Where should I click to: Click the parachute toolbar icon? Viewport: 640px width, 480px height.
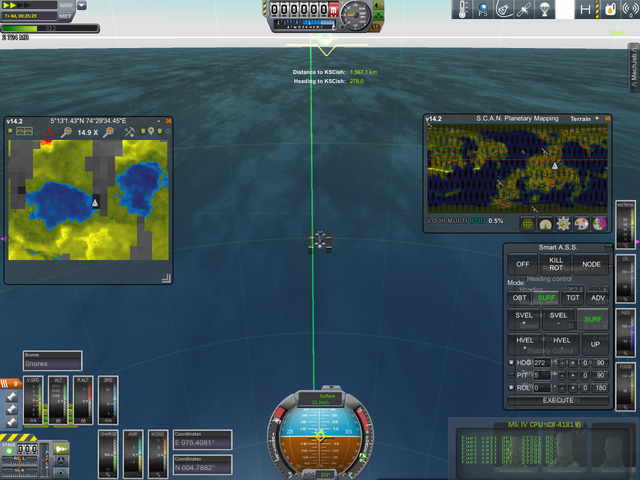click(544, 9)
